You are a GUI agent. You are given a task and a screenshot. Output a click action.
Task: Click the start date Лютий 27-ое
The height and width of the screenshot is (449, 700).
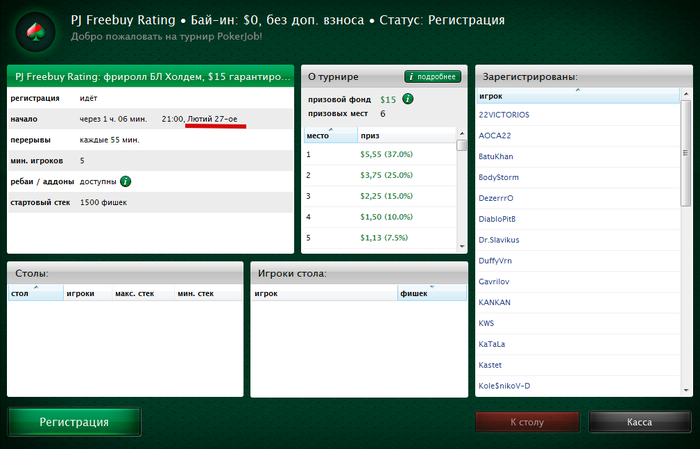(x=212, y=119)
